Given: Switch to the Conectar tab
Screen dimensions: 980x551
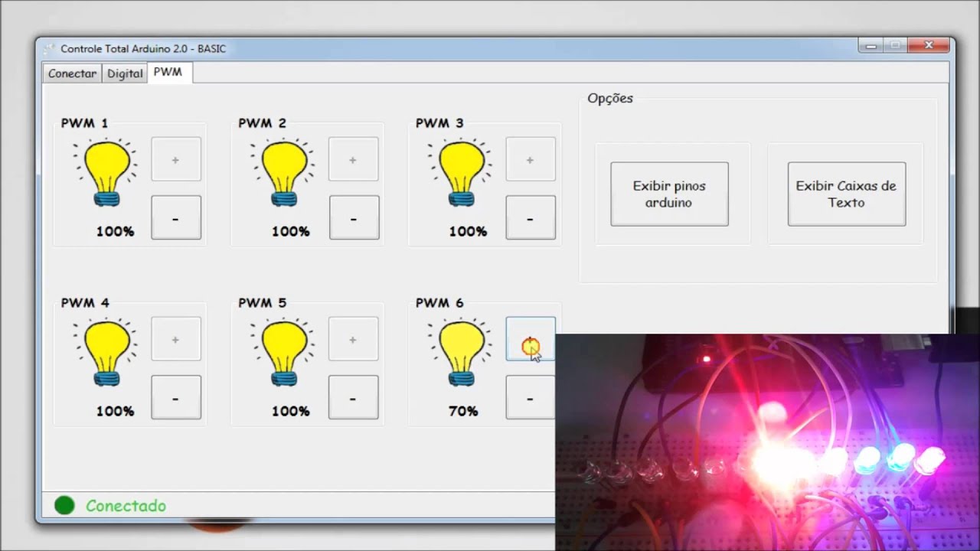Looking at the screenshot, I should click(x=72, y=73).
